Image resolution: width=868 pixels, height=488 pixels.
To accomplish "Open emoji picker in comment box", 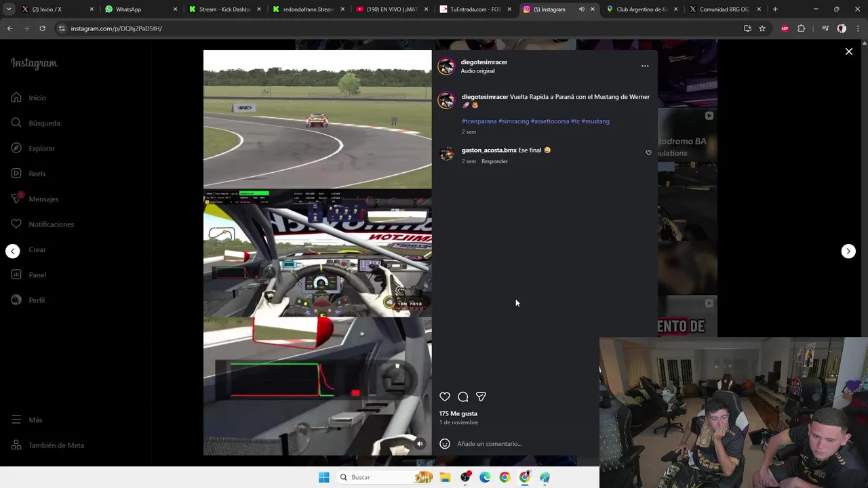I will coord(445,444).
